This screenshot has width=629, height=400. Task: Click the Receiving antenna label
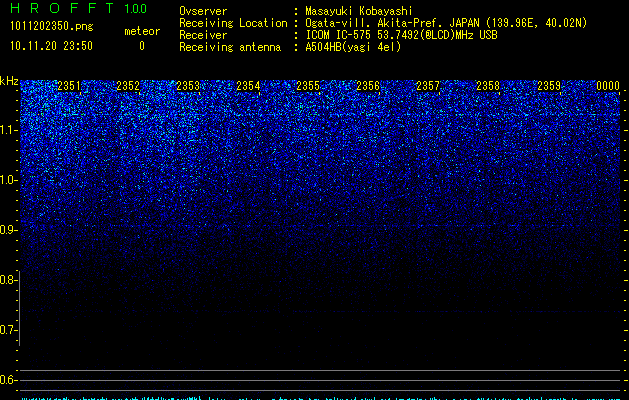pos(230,47)
